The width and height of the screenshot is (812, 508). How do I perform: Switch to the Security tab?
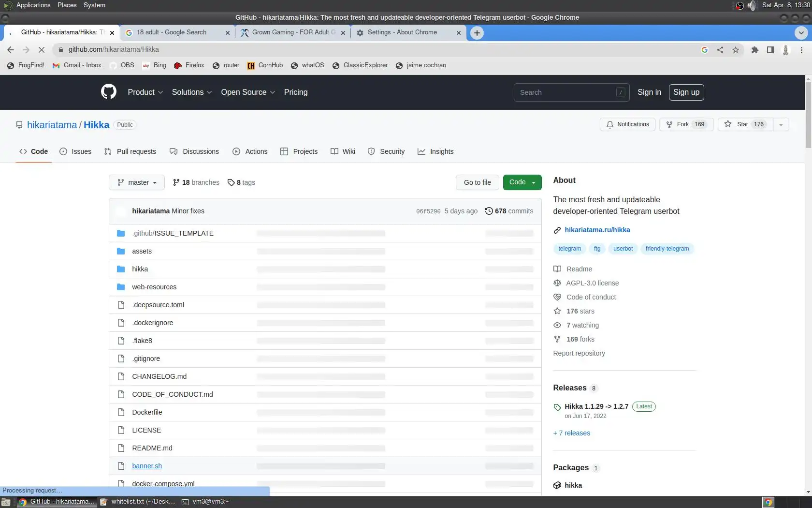[x=386, y=151]
